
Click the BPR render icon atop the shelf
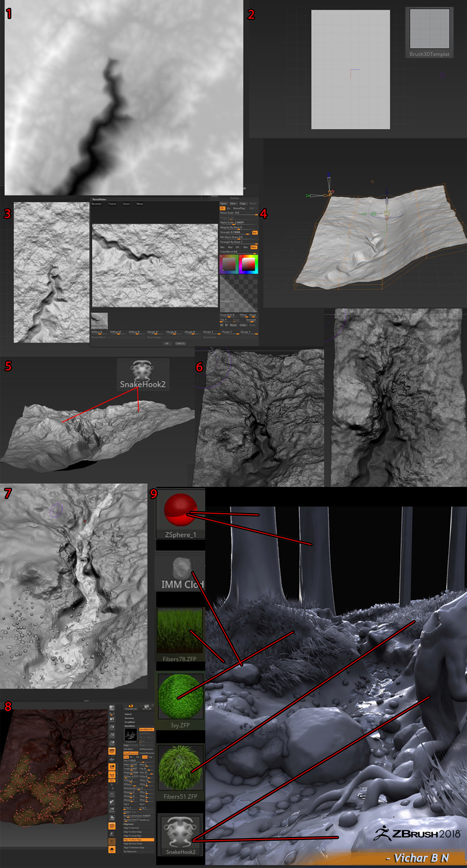[112, 708]
